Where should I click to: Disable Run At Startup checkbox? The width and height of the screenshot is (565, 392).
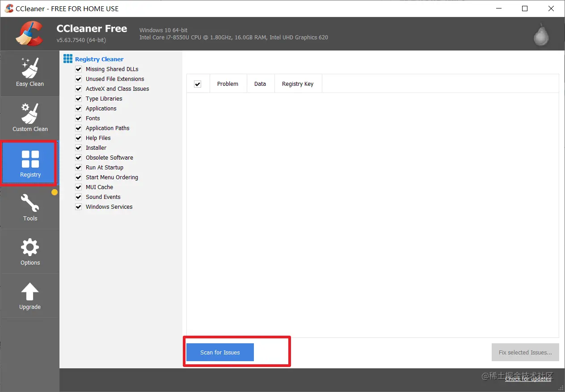(x=79, y=168)
